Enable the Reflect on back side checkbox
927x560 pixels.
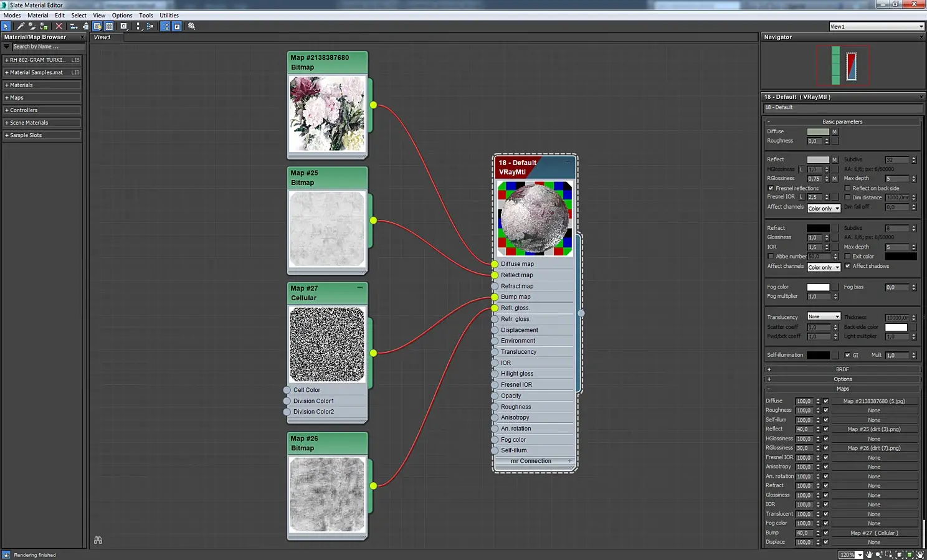click(x=847, y=188)
